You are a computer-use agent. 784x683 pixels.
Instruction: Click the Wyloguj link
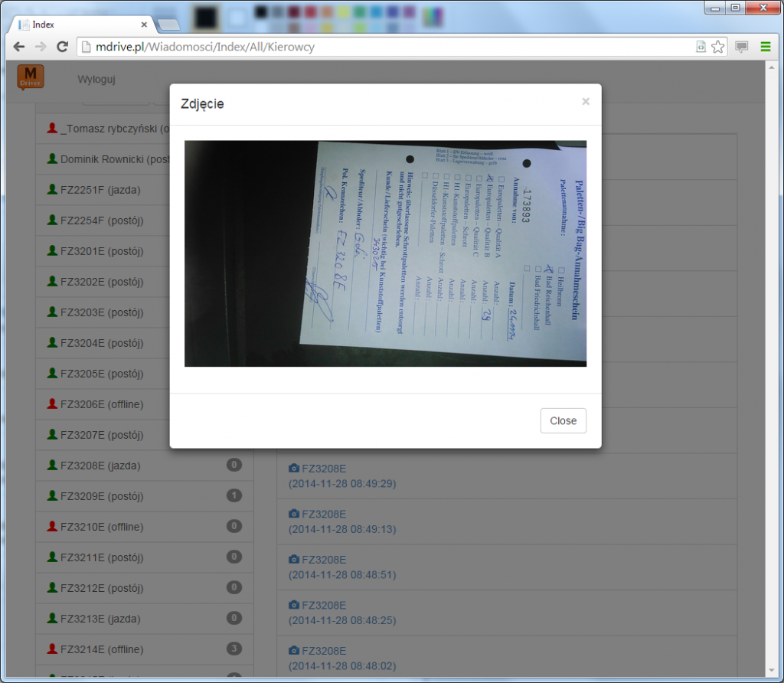96,79
